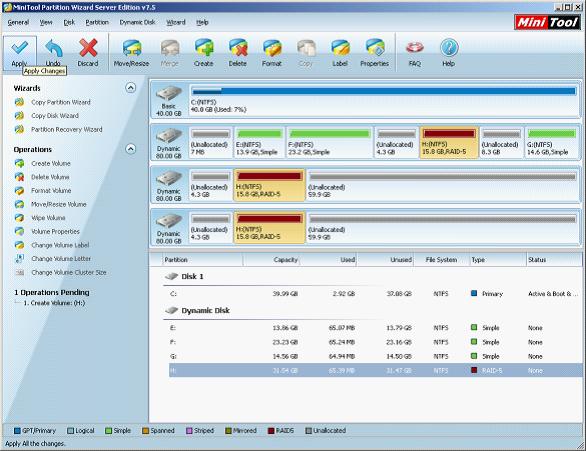586x451 pixels.
Task: Select the E: row in partition list
Action: [x=375, y=328]
